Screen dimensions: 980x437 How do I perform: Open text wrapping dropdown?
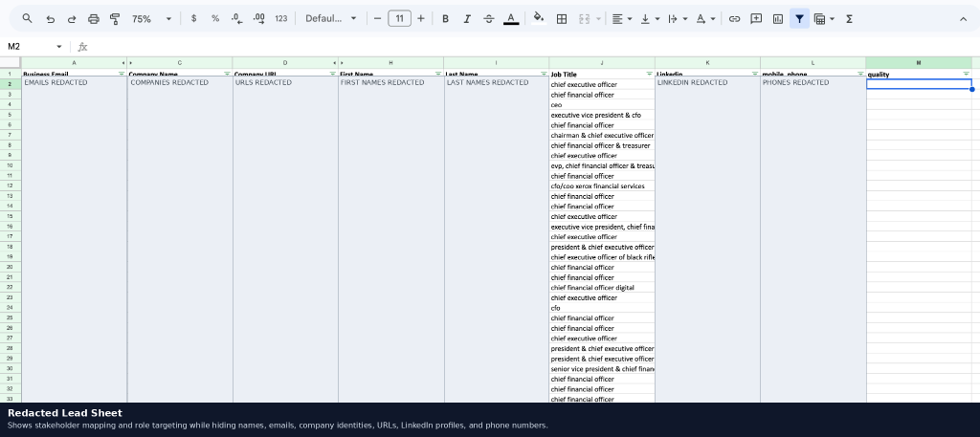point(678,19)
